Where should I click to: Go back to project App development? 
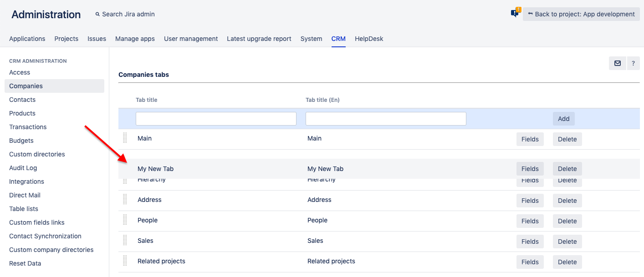581,14
